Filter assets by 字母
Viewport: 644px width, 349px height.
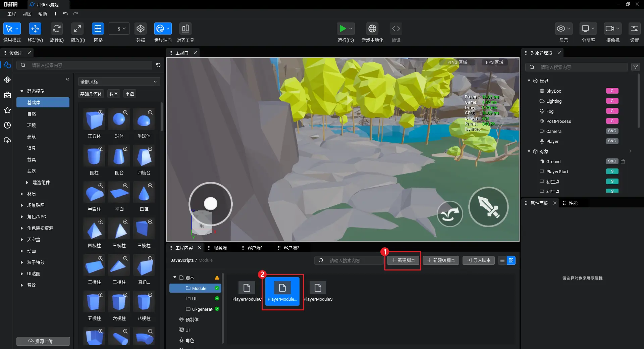[x=130, y=94]
